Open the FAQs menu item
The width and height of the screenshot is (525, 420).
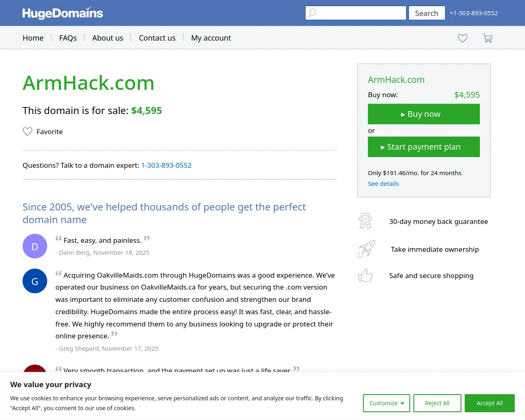[68, 38]
